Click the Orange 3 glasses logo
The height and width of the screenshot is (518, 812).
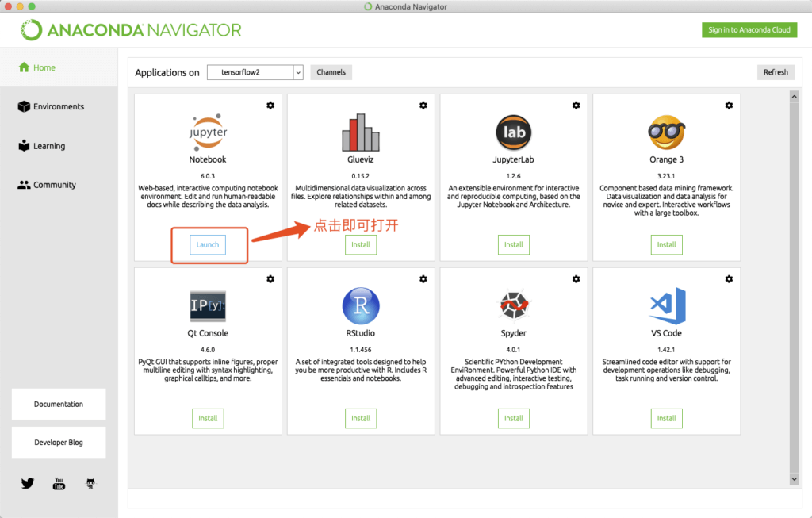[x=666, y=132]
